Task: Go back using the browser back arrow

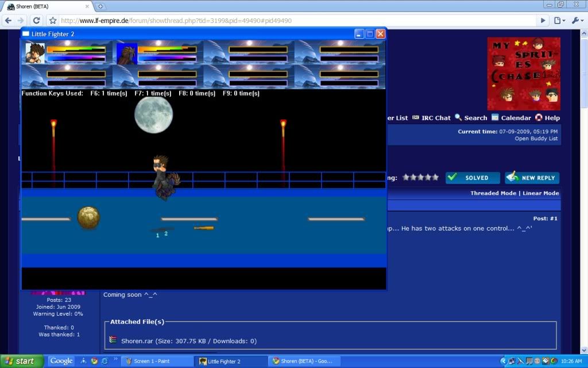Action: tap(9, 20)
